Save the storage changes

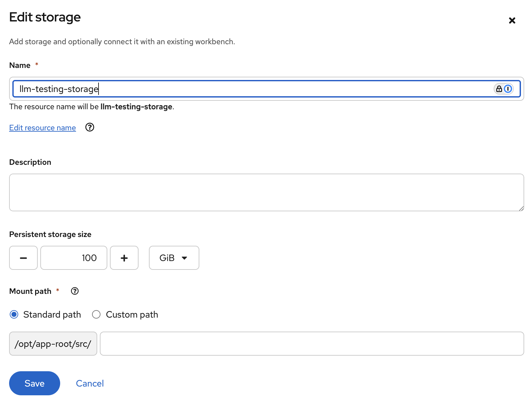[x=34, y=383]
